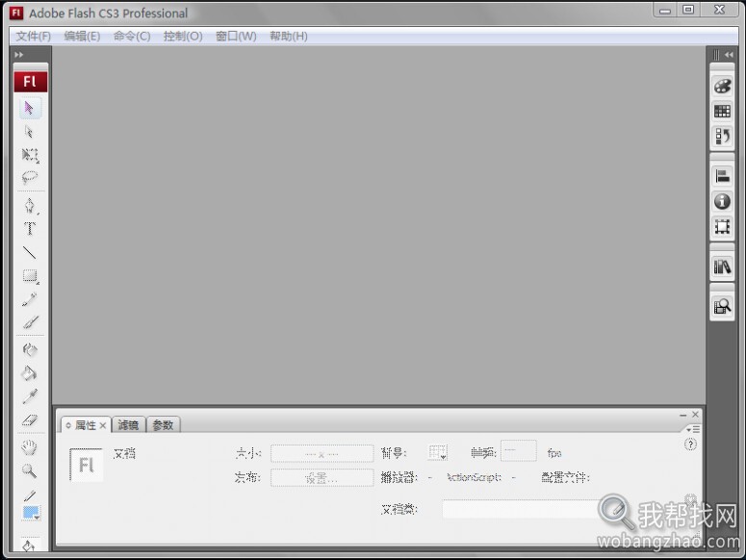Choose the Free Transform tool

[30, 155]
